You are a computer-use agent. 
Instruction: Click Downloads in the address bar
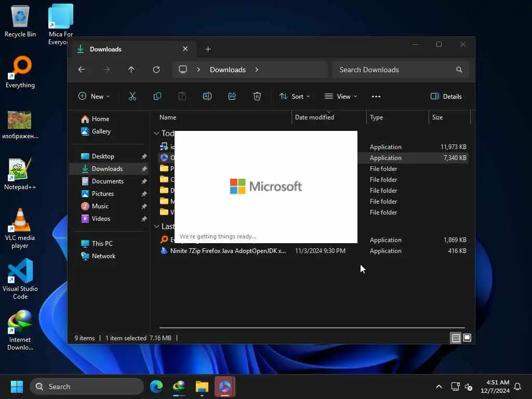click(228, 70)
